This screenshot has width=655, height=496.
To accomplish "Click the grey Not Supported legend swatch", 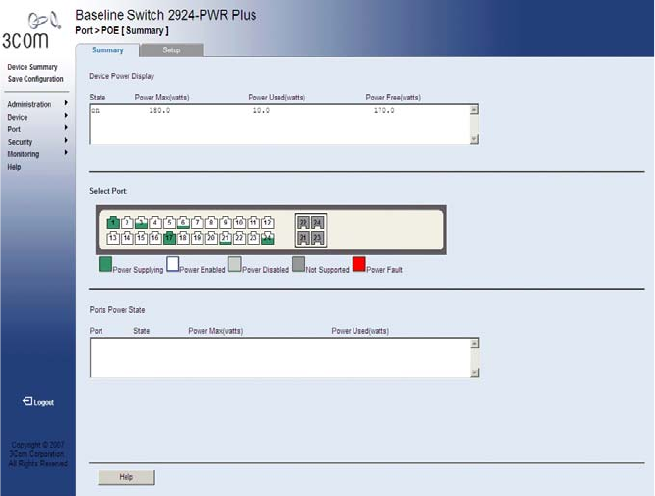I will click(298, 265).
